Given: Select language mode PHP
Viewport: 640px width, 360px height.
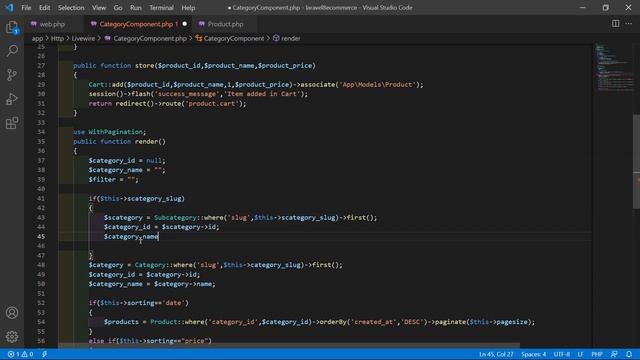Looking at the screenshot, I should point(597,354).
